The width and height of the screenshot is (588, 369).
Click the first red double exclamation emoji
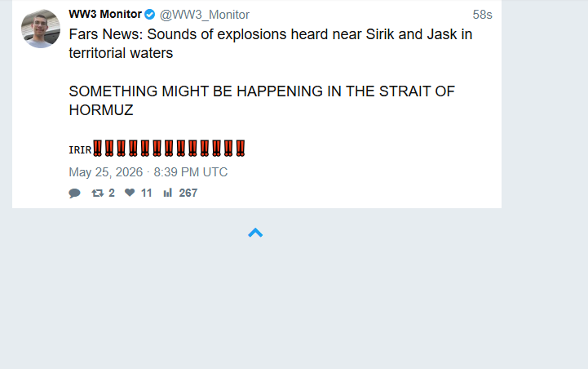point(98,149)
